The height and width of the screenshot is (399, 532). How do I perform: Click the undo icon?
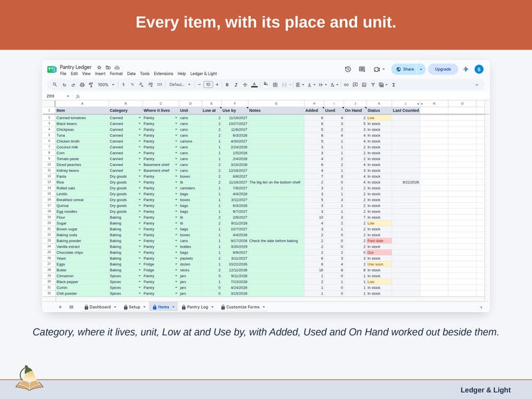[64, 85]
